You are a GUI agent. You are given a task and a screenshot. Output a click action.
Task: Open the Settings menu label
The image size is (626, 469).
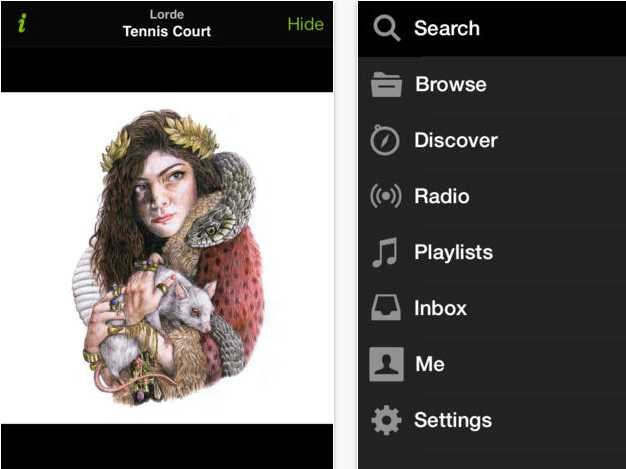453,420
